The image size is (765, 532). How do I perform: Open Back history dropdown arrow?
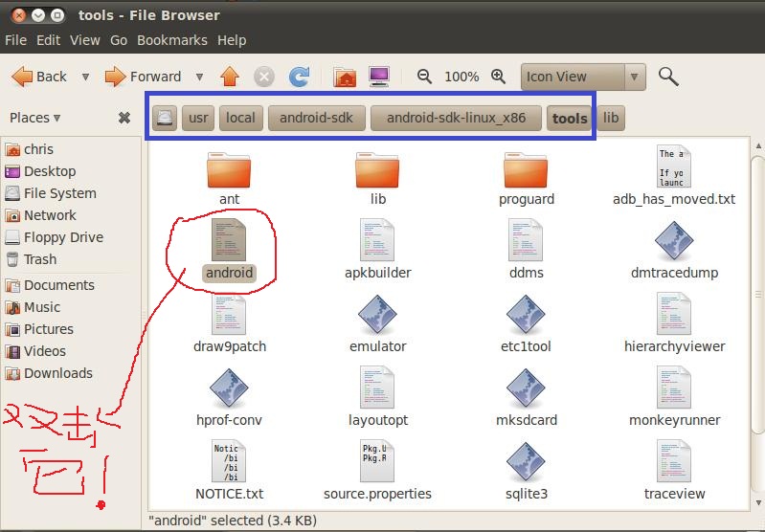tap(86, 78)
